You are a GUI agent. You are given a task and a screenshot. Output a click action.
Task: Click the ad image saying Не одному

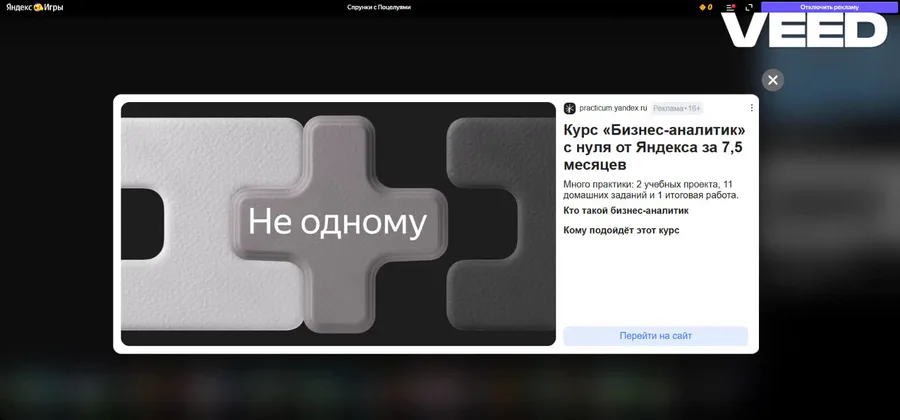[338, 224]
